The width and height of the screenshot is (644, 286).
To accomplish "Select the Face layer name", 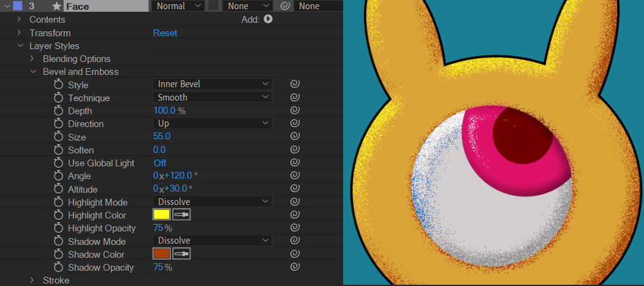I will click(x=106, y=6).
